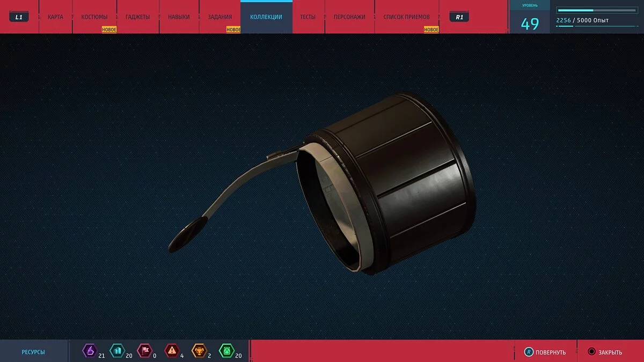Select the Коллекции tab
Image resolution: width=644 pixels, height=362 pixels.
[266, 17]
